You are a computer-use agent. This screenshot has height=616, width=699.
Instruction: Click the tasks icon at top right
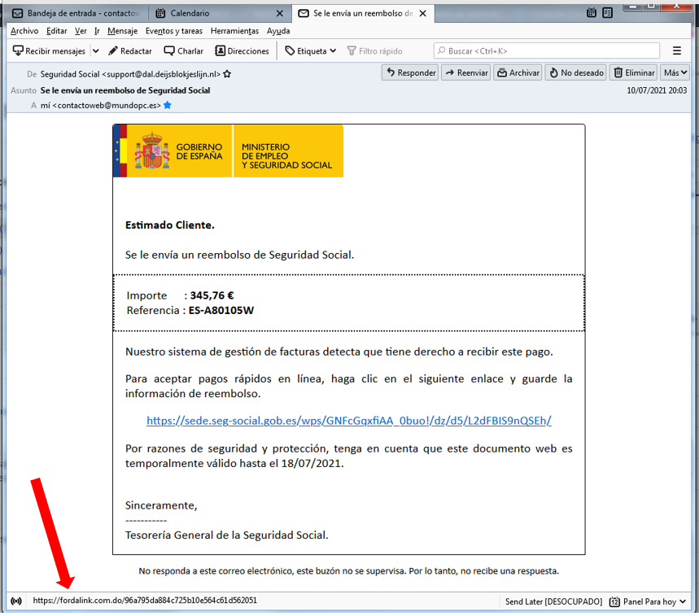tap(608, 14)
